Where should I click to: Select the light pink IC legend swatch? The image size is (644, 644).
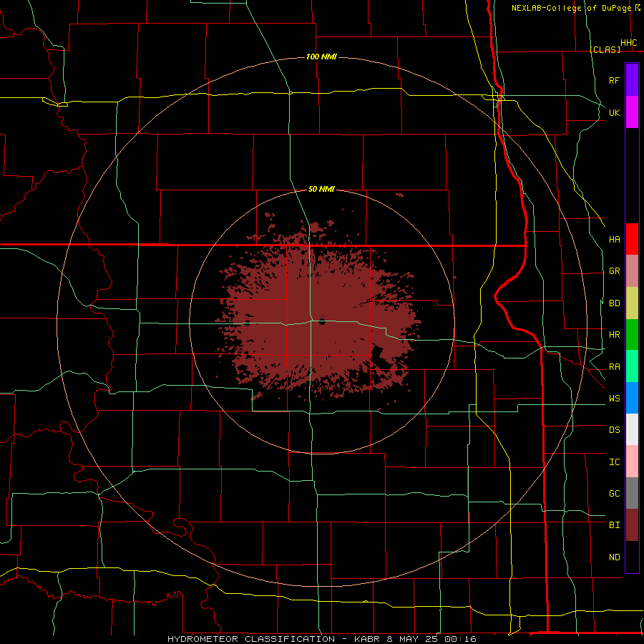[632, 462]
